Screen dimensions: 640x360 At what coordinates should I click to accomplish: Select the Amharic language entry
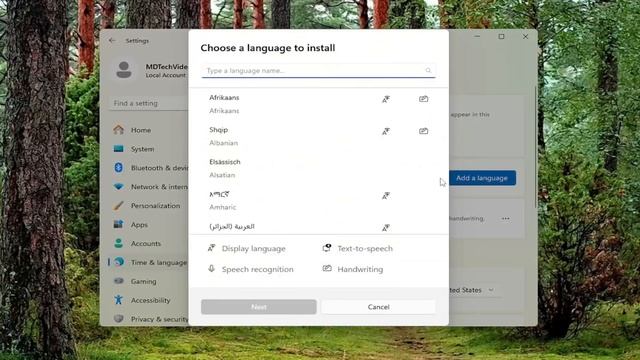pyautogui.click(x=318, y=200)
